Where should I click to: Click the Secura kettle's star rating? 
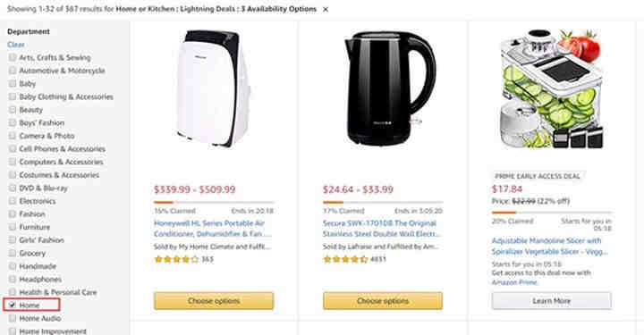pyautogui.click(x=345, y=259)
